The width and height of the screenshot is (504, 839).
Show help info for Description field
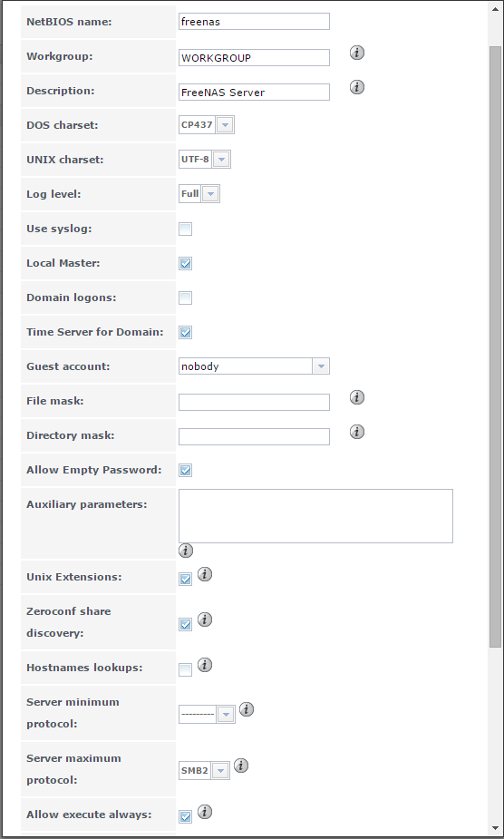click(357, 87)
